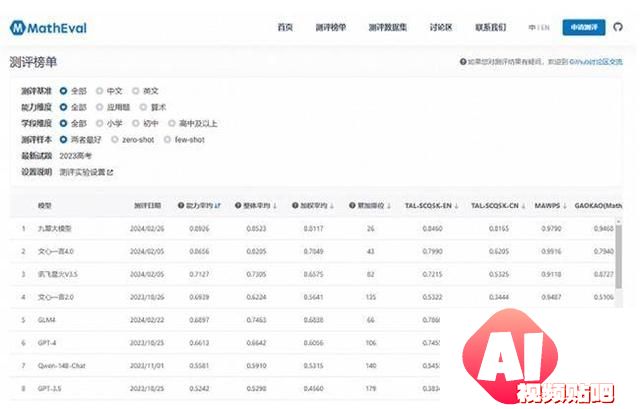Click 九章大模型 in the model column
Viewport: 640px width, 409px height.
[55, 229]
